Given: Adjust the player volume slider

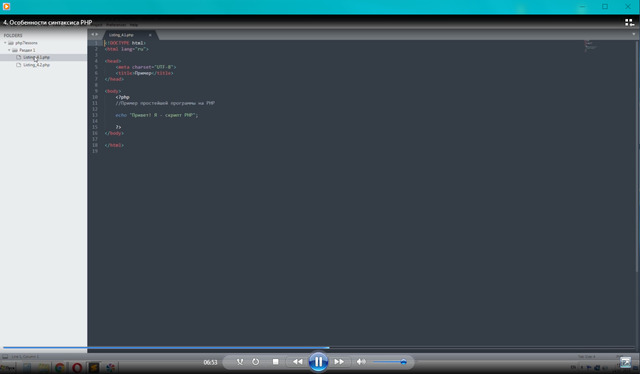Looking at the screenshot, I should tap(390, 362).
